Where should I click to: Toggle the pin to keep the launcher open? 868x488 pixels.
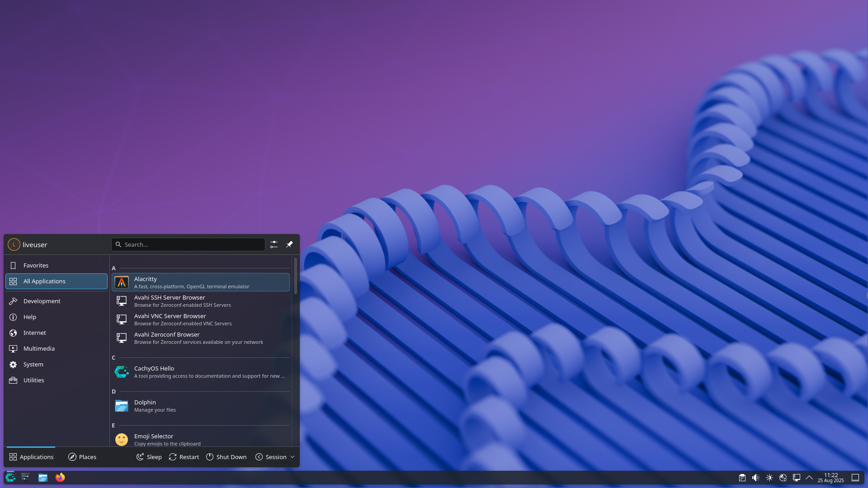coord(289,244)
